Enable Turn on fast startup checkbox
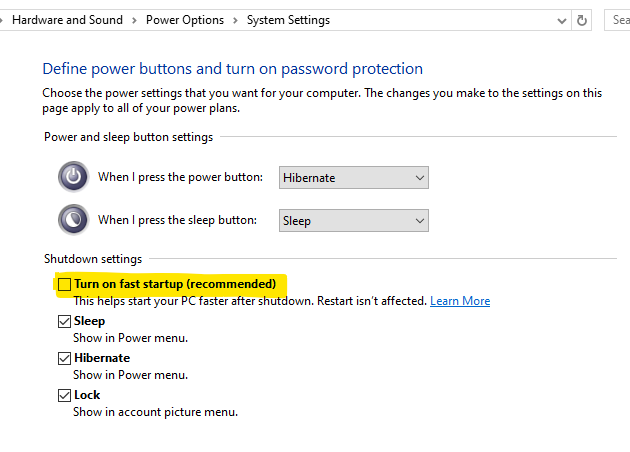Image resolution: width=630 pixels, height=452 pixels. coord(65,285)
